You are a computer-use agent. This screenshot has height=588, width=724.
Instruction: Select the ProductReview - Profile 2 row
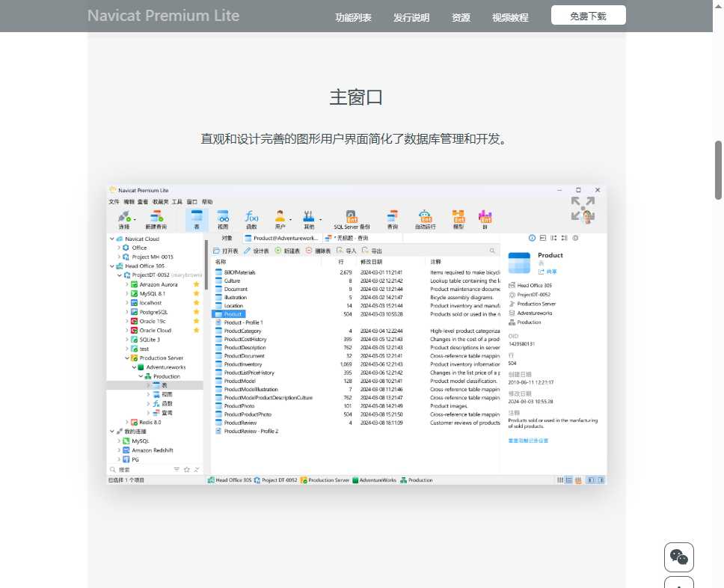tap(355, 431)
